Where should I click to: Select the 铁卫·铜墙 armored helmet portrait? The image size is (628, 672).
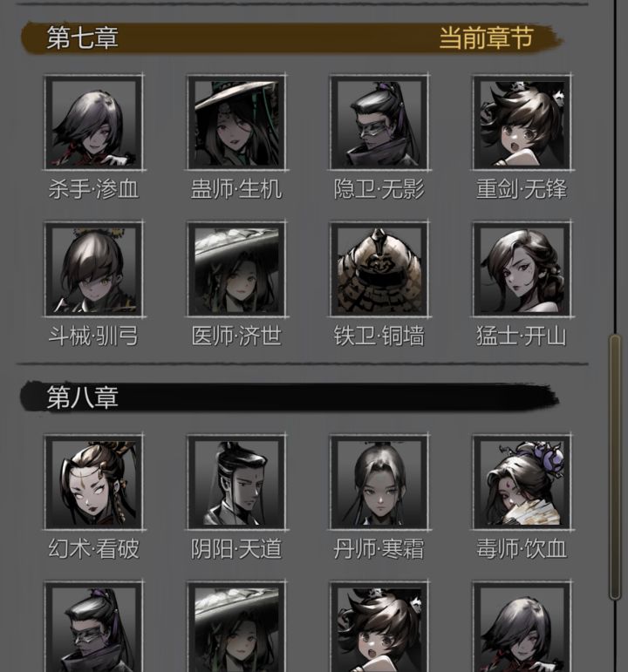pos(379,269)
